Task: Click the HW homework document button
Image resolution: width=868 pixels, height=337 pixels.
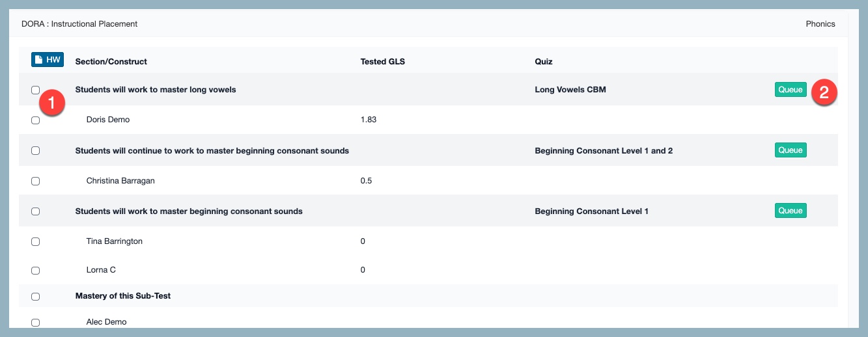Action: pos(48,60)
